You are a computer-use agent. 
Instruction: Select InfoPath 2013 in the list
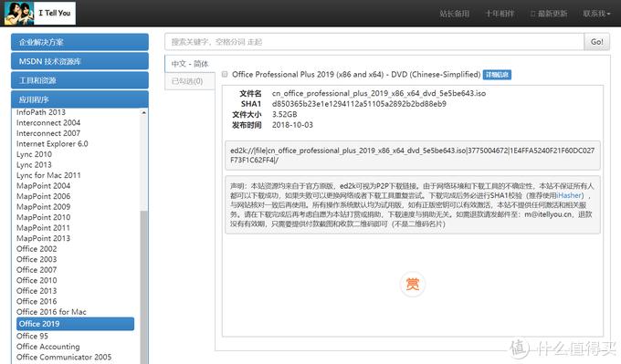pos(41,112)
